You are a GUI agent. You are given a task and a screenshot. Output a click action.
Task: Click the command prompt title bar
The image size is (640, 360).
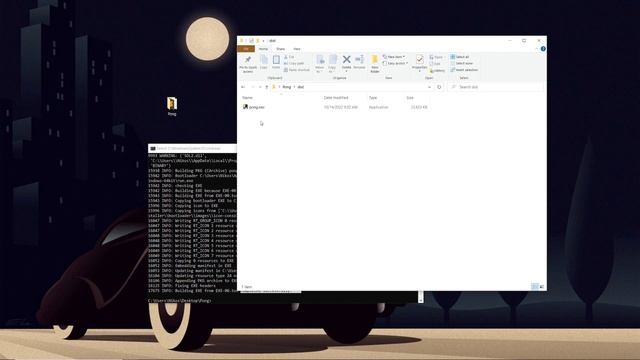click(x=193, y=149)
